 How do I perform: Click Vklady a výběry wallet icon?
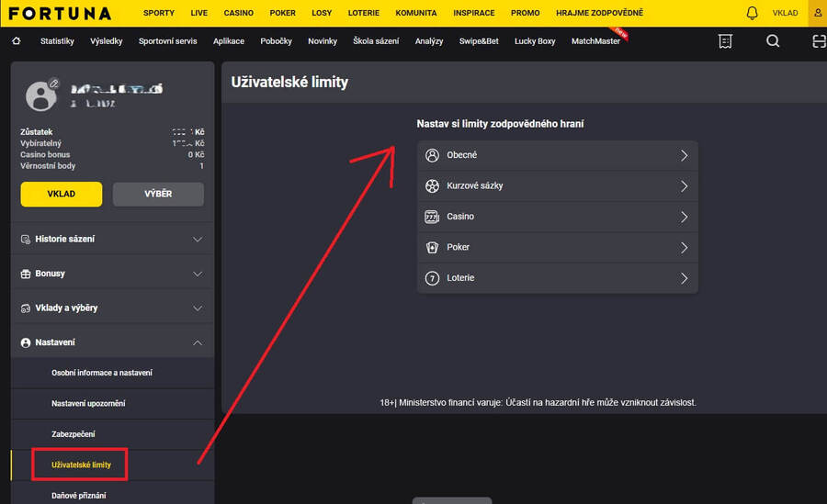pos(26,308)
